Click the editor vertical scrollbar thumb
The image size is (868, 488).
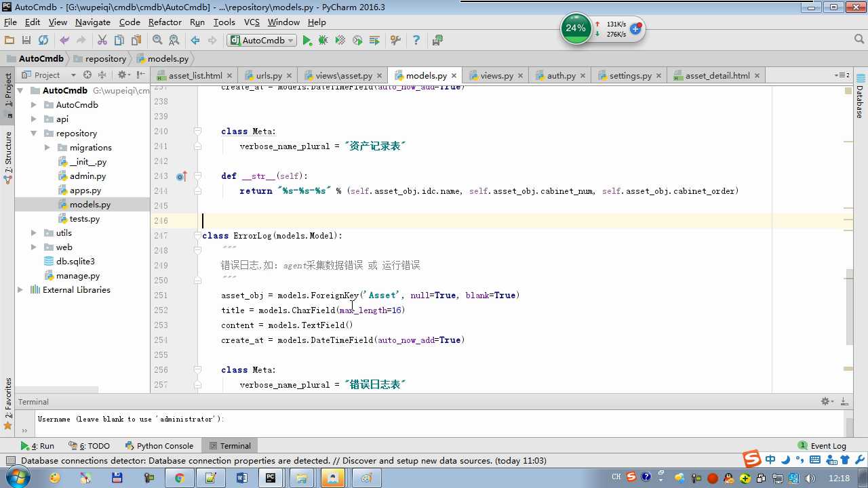point(849,307)
